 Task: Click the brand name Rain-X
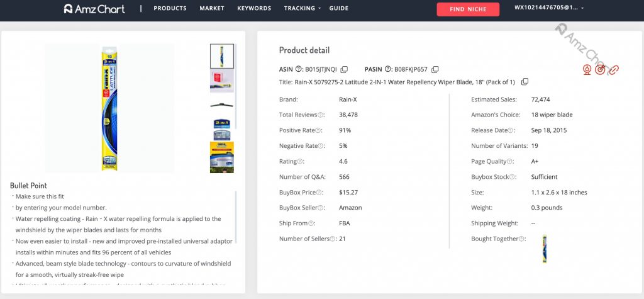coord(348,99)
